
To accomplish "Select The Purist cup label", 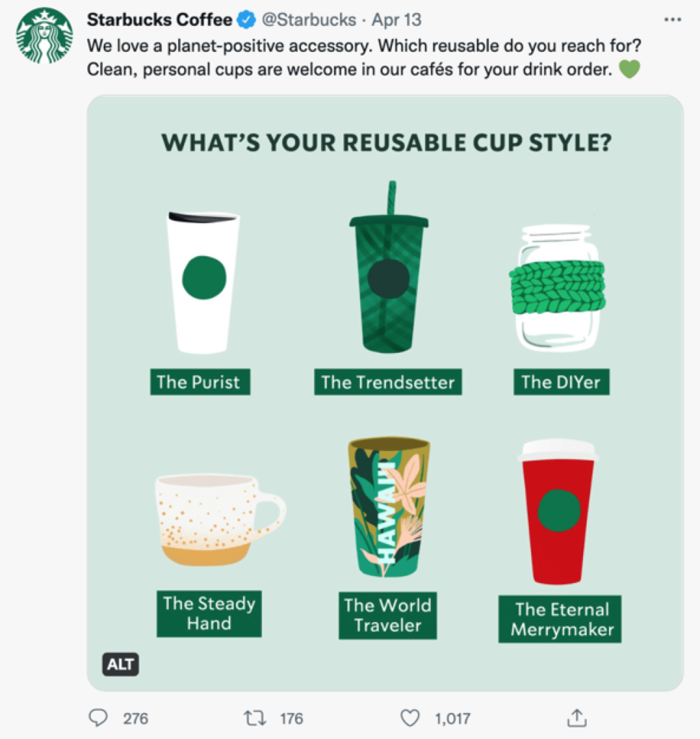I will click(x=200, y=382).
